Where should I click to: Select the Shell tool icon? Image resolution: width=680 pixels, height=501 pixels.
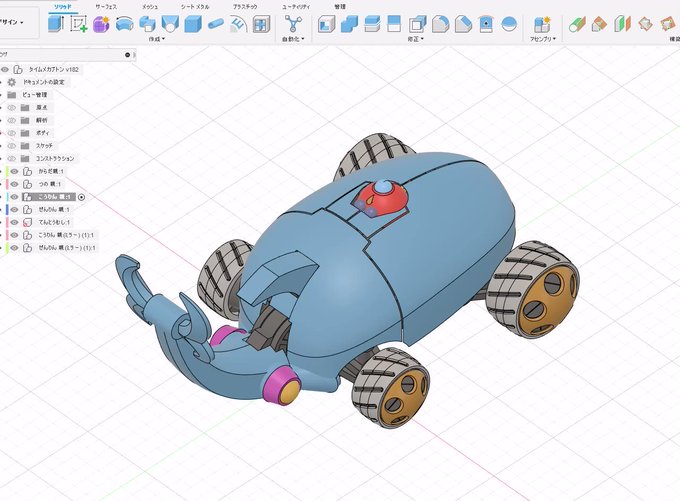pyautogui.click(x=417, y=24)
